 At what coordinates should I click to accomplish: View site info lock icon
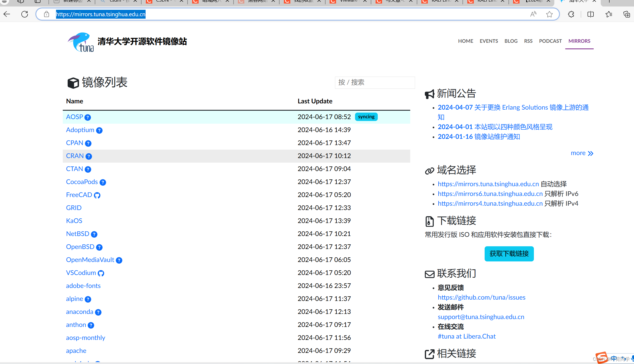[47, 14]
